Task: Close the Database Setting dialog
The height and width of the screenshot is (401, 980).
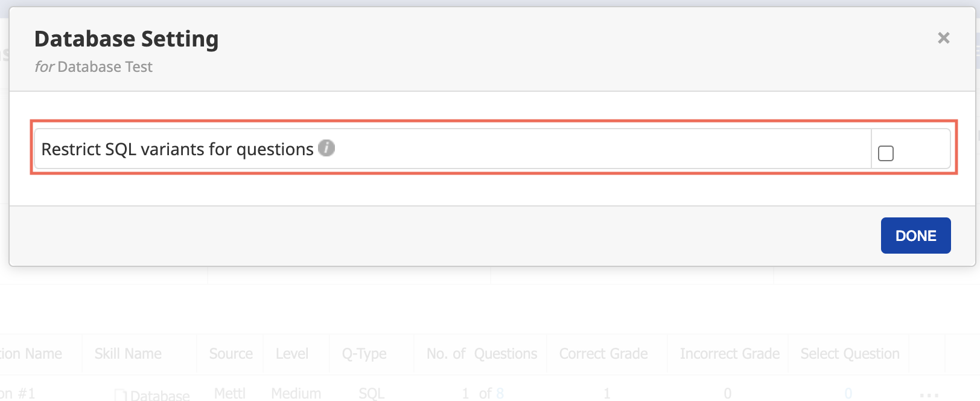Action: coord(944,38)
